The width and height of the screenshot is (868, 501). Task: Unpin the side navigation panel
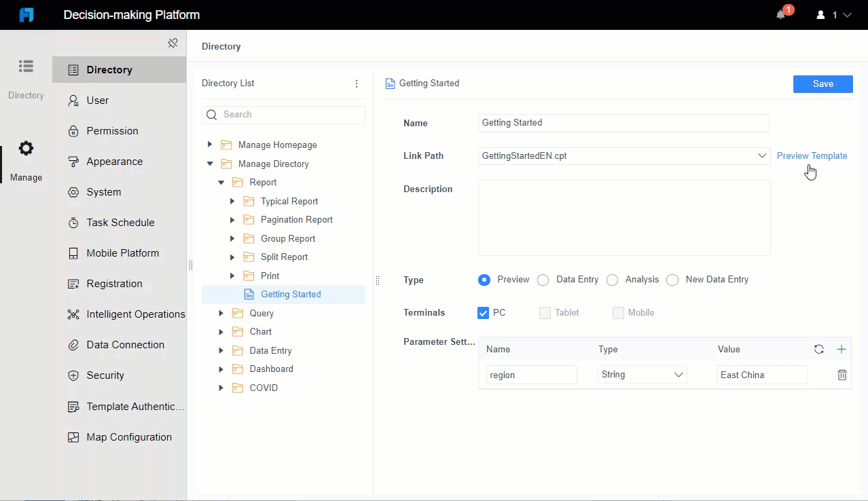point(173,43)
